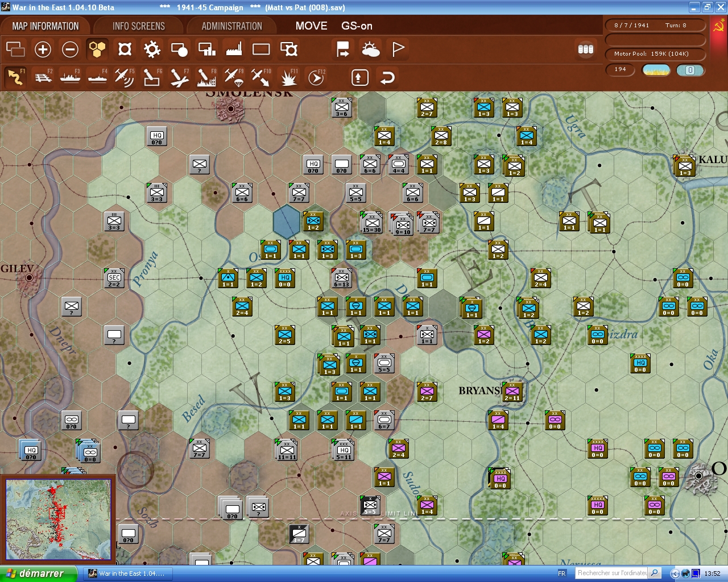Click the four-cornered square toolbar icon
728x582 pixels.
(x=125, y=49)
